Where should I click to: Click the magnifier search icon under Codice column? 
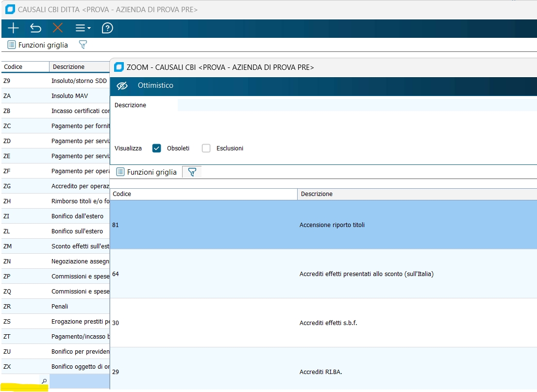pos(44,381)
